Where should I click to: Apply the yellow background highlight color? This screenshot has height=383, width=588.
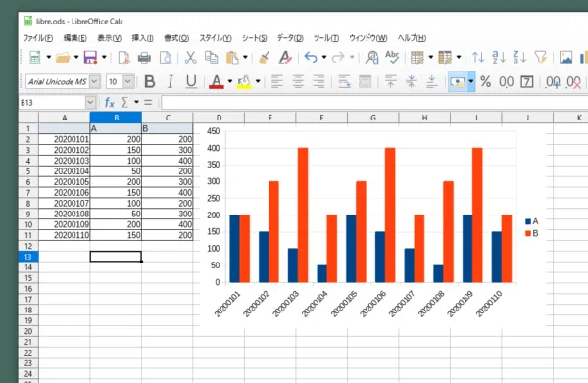click(x=244, y=81)
